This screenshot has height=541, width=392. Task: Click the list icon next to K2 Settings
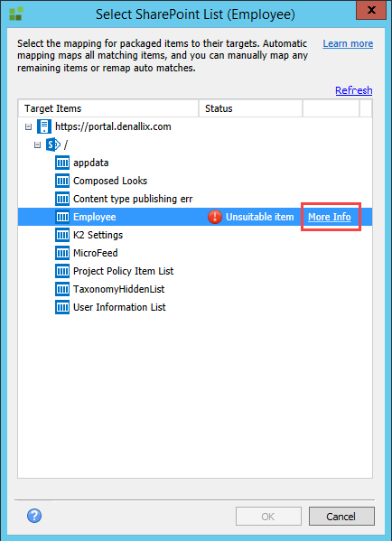click(62, 235)
